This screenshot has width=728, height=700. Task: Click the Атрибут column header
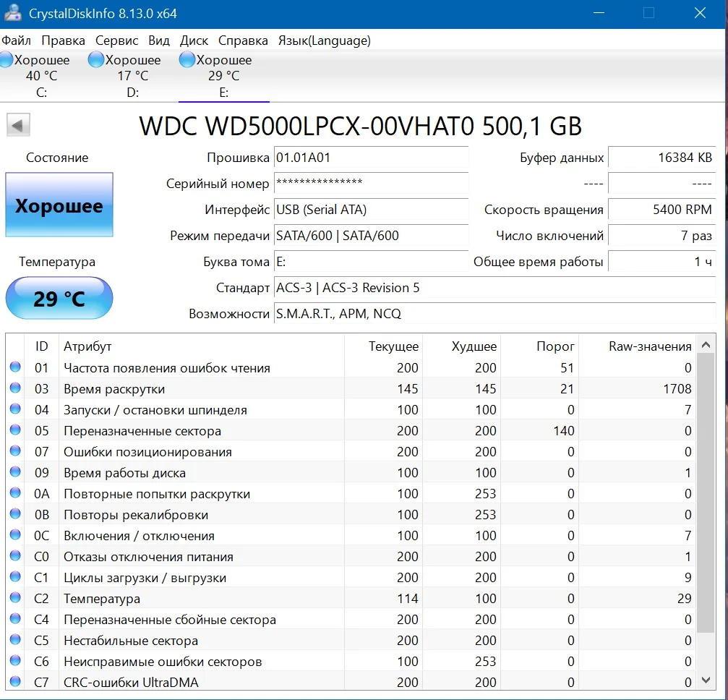click(202, 346)
